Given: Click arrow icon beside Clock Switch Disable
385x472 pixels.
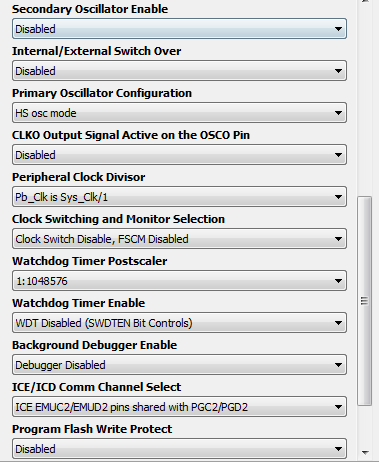Looking at the screenshot, I should coord(338,239).
